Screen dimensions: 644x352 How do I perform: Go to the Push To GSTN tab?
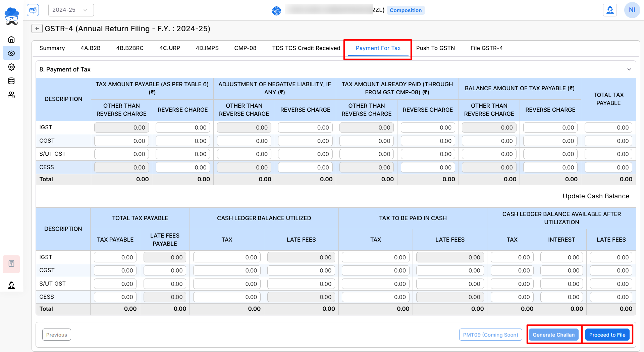click(435, 48)
